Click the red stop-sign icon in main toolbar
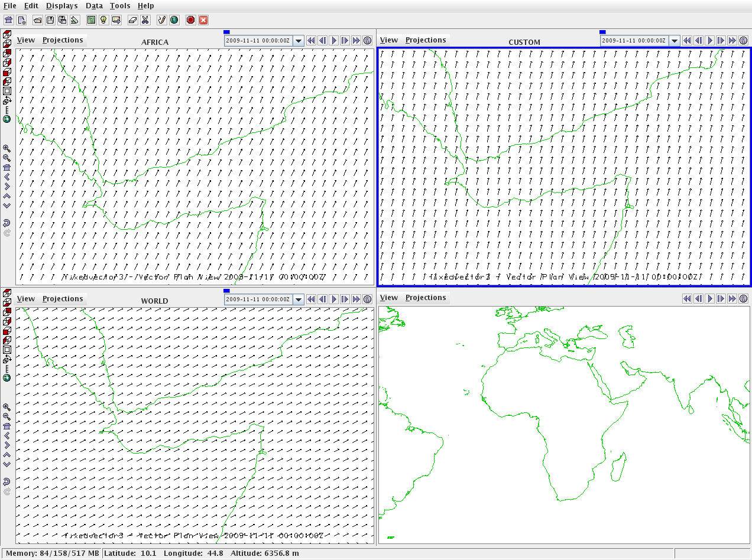 tap(190, 19)
